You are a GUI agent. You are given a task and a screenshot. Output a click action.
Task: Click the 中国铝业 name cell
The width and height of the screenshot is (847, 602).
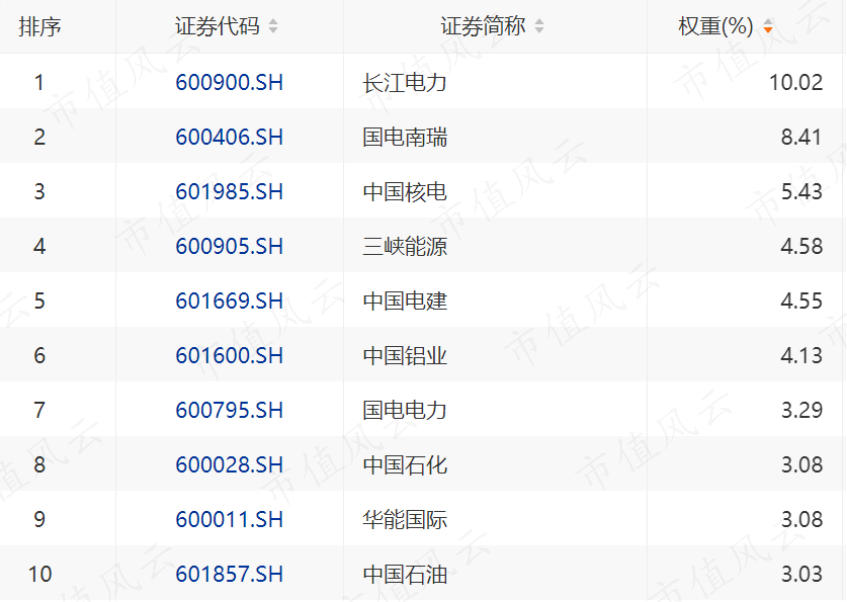point(405,356)
